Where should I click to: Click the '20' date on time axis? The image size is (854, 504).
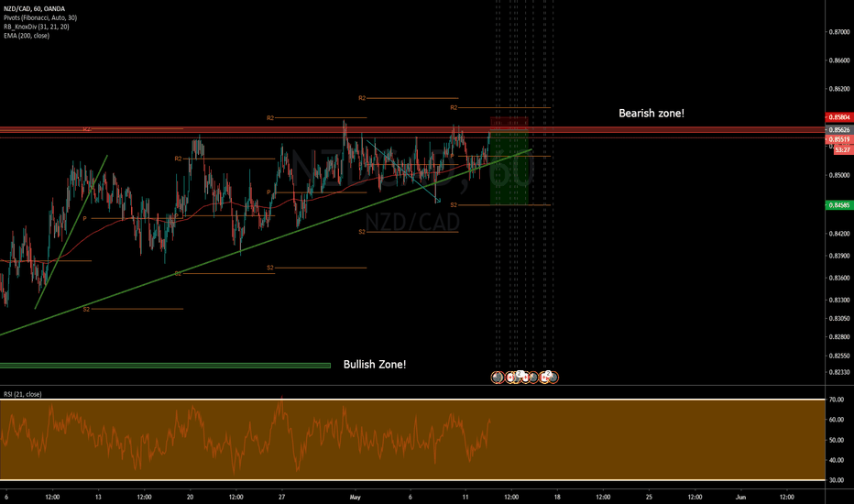pos(190,497)
